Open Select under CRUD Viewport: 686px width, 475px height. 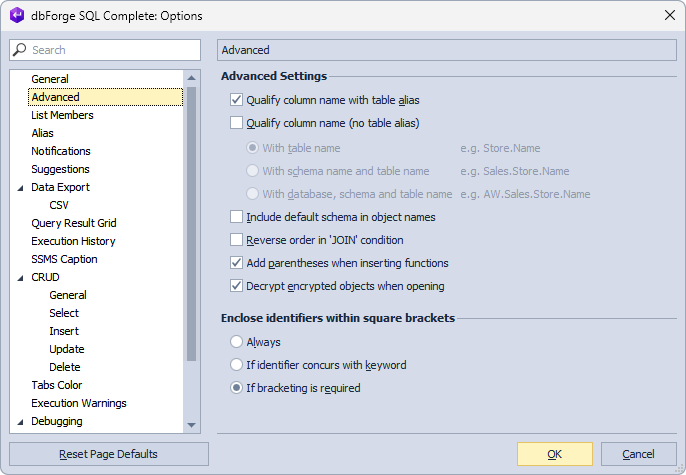tap(64, 313)
